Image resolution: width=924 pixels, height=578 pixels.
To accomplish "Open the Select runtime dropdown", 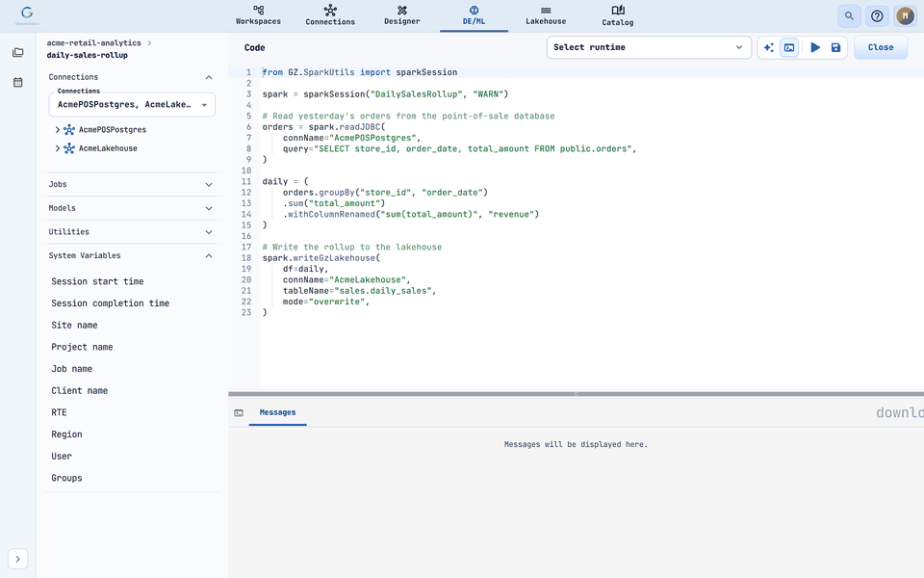I will coord(649,48).
